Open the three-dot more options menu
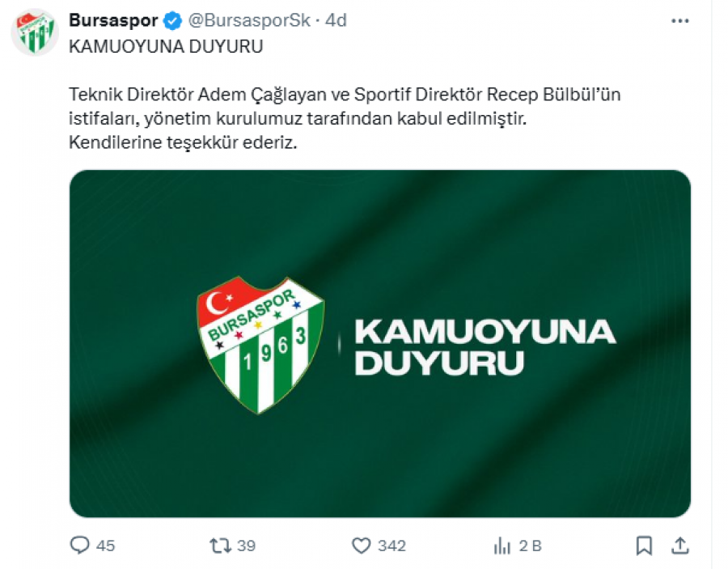This screenshot has width=728, height=569. (680, 21)
